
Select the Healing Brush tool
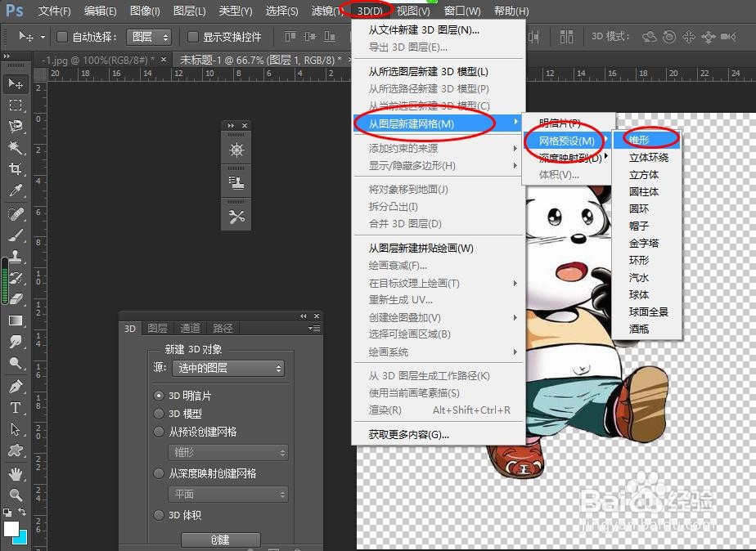tap(16, 213)
